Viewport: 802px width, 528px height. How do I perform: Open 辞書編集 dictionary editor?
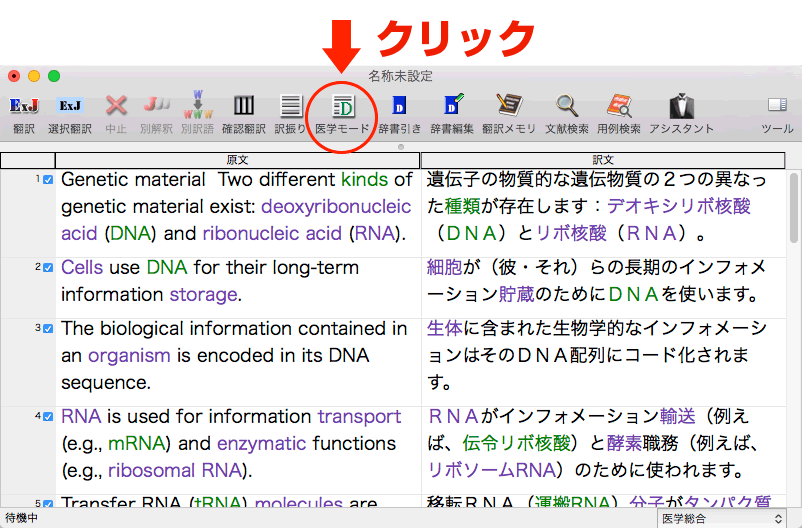pyautogui.click(x=453, y=104)
